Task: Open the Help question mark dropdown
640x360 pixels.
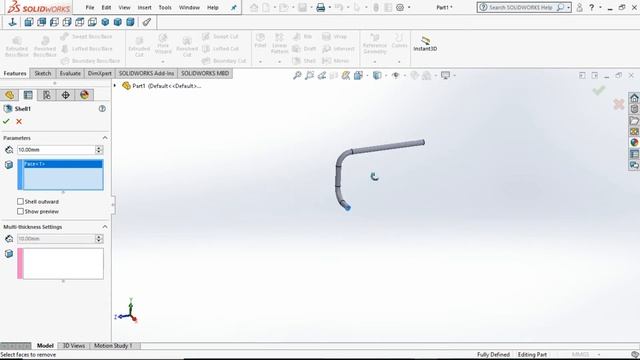Action: (x=600, y=7)
